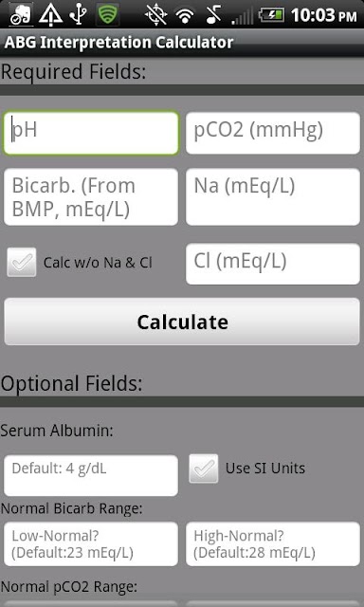Tap the High-Normal bicarb field
364x607 pixels.
point(273,544)
